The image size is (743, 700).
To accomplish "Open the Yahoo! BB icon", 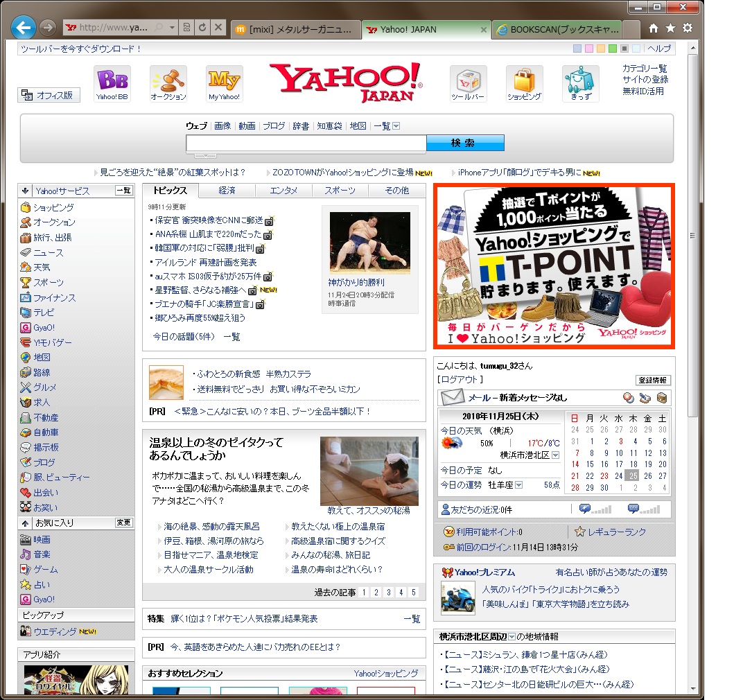I will 112,84.
